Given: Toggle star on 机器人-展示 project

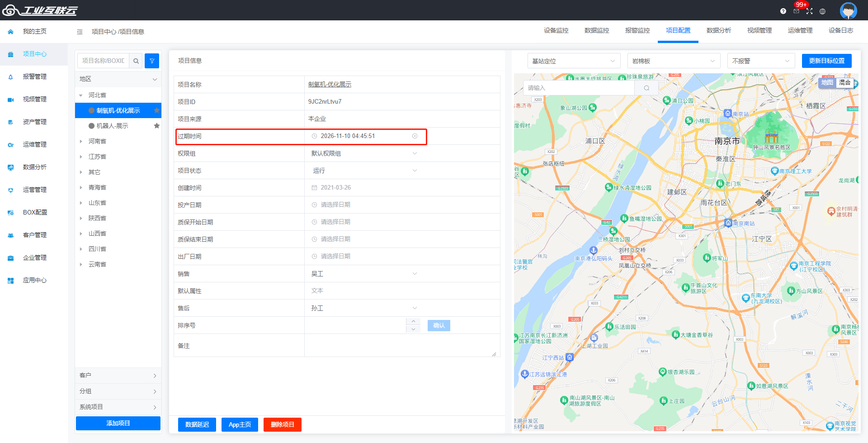Looking at the screenshot, I should click(x=157, y=126).
